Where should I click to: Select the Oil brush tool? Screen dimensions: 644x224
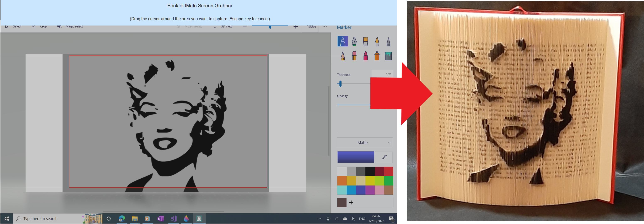pyautogui.click(x=365, y=41)
